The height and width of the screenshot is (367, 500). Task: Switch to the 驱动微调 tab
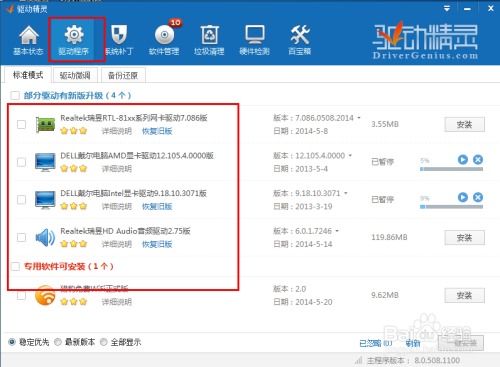click(75, 75)
